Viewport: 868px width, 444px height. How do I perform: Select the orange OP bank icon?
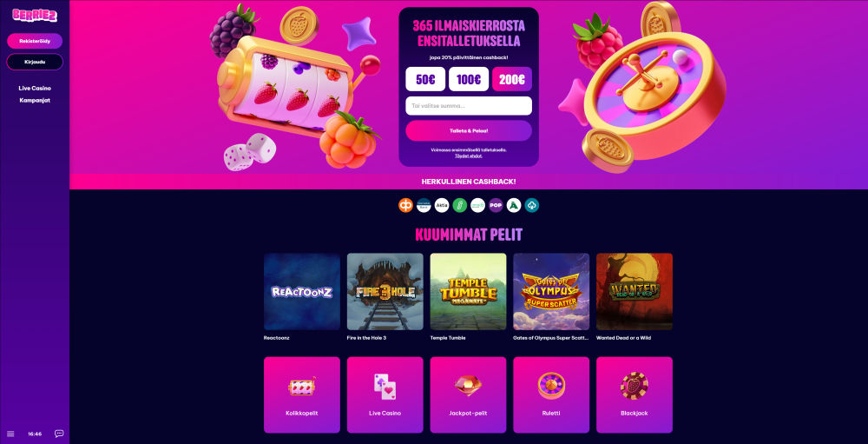pyautogui.click(x=405, y=206)
